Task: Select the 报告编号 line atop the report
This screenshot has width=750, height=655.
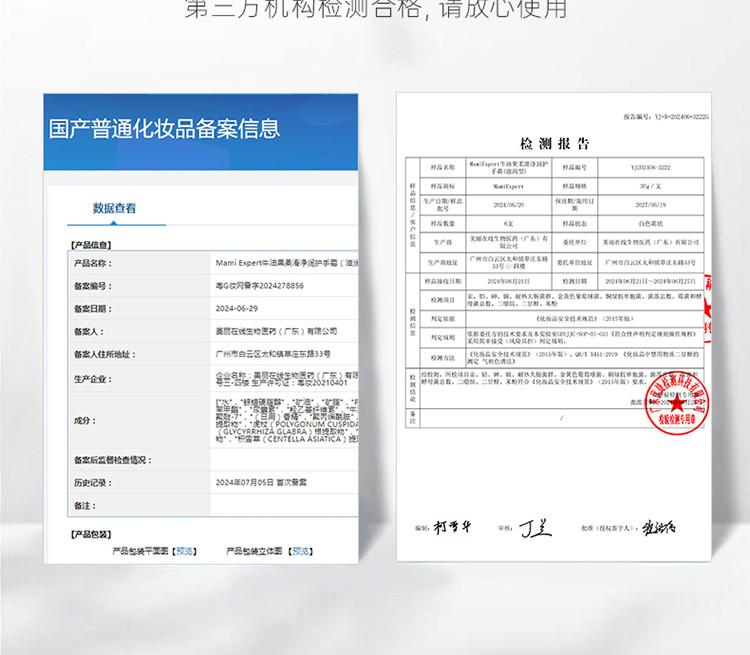Action: tap(665, 117)
